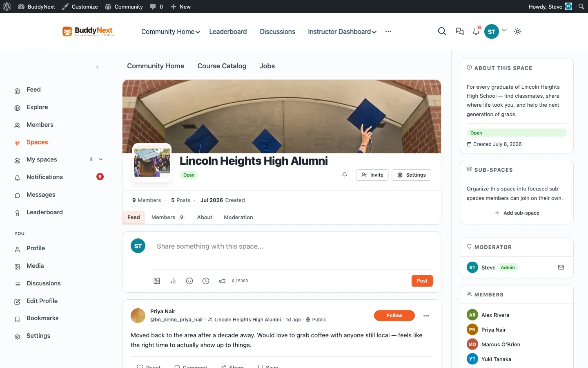Select the Course Catalog tab
The width and height of the screenshot is (588, 368).
tap(222, 66)
